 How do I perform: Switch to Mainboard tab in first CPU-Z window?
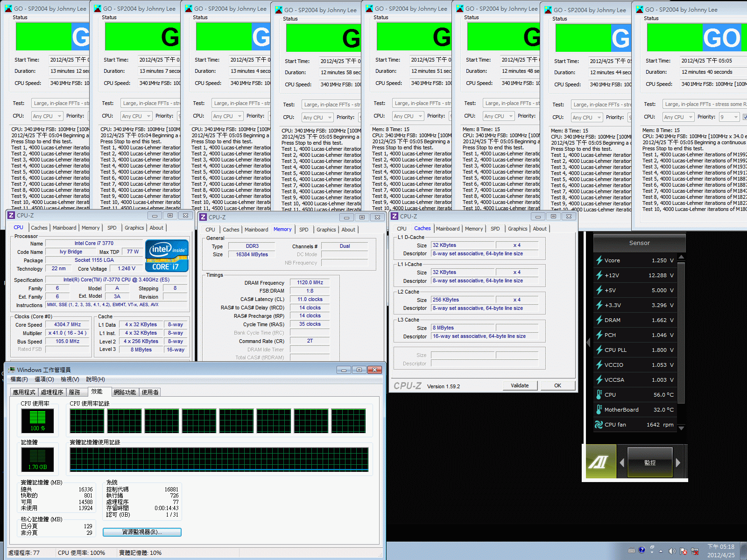64,228
